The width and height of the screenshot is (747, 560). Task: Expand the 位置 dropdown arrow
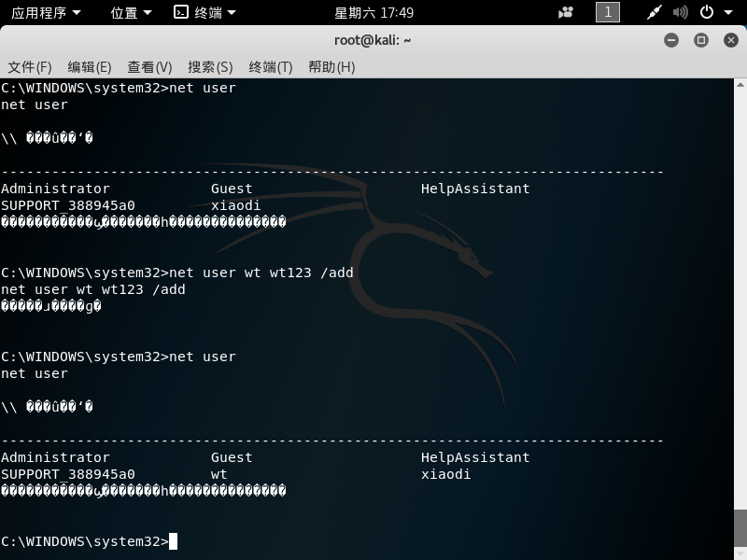pyautogui.click(x=148, y=13)
